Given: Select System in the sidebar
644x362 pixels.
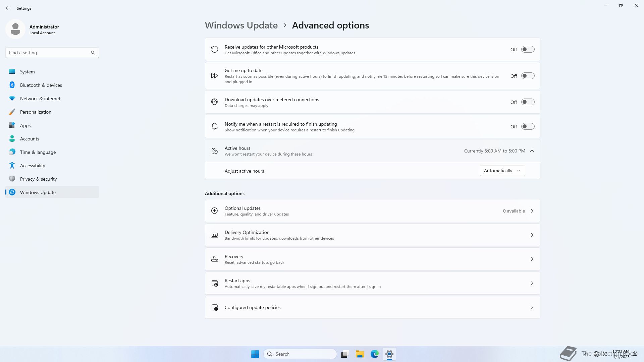Looking at the screenshot, I should [52, 72].
